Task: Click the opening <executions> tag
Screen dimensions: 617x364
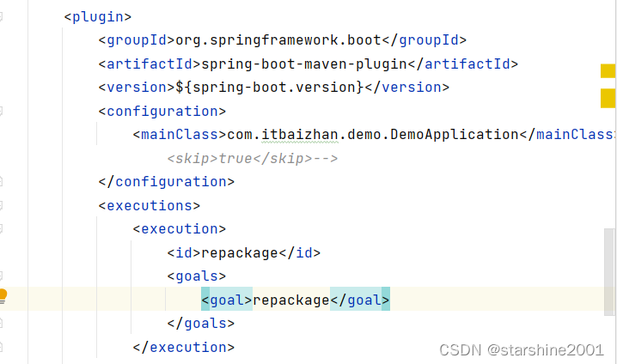Action: [x=150, y=205]
